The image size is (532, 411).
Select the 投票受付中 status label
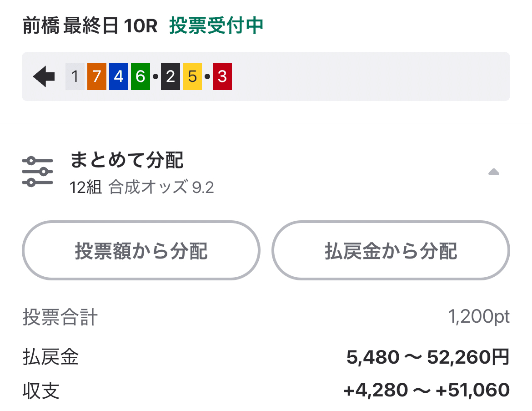click(215, 26)
